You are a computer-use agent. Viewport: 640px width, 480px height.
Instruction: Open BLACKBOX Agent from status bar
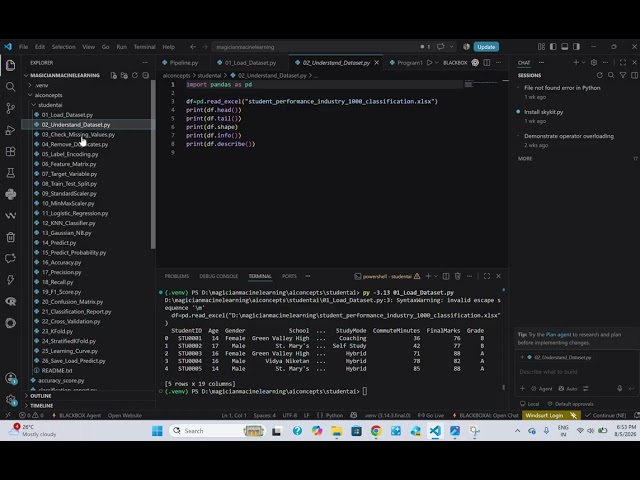[77, 416]
